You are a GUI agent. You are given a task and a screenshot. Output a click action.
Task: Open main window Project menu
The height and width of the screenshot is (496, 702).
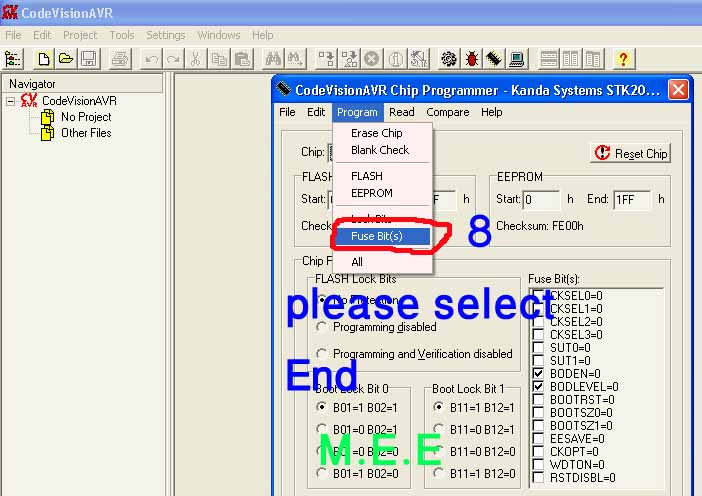point(80,35)
